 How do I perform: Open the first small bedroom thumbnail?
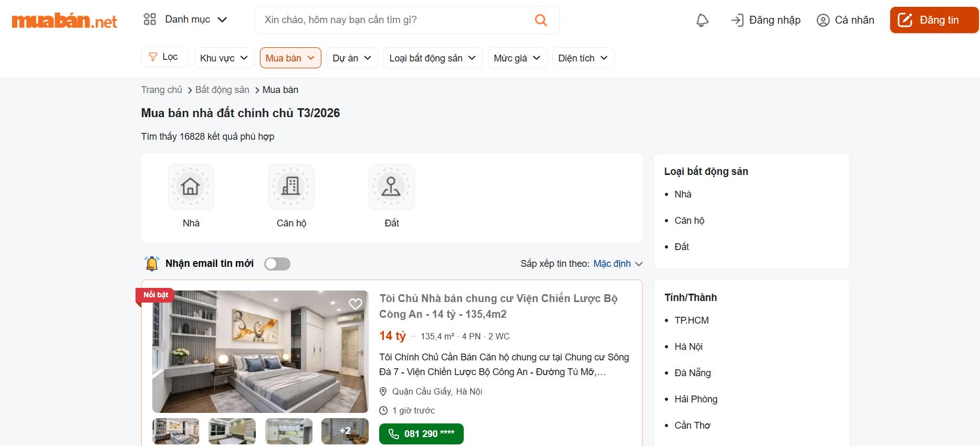coord(176,431)
